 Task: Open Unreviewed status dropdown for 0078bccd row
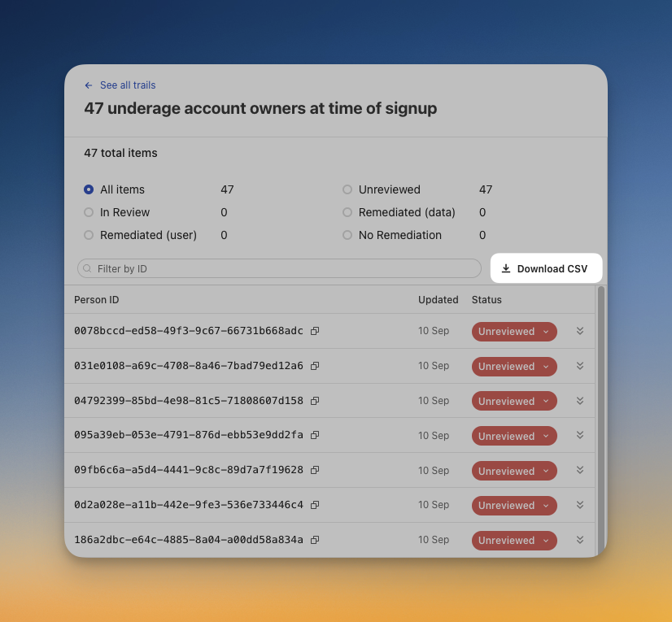514,332
